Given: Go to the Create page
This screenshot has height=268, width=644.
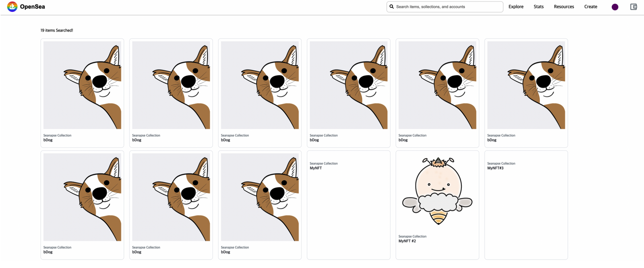Looking at the screenshot, I should point(591,7).
